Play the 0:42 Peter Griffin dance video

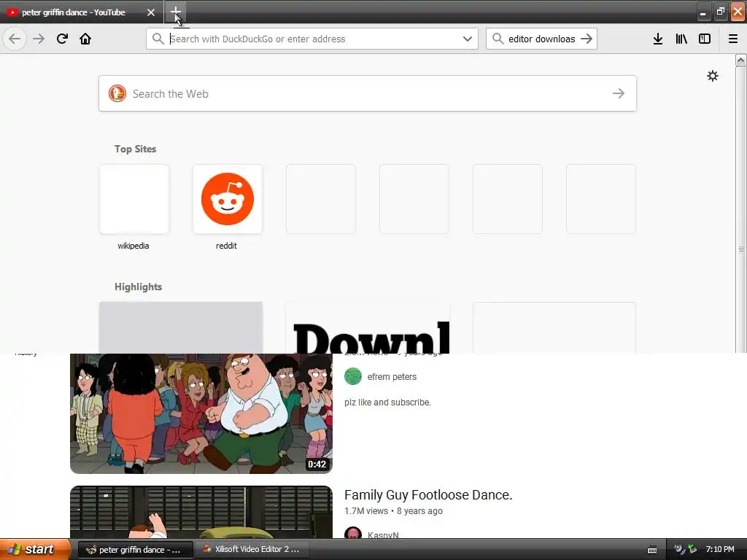pyautogui.click(x=201, y=413)
